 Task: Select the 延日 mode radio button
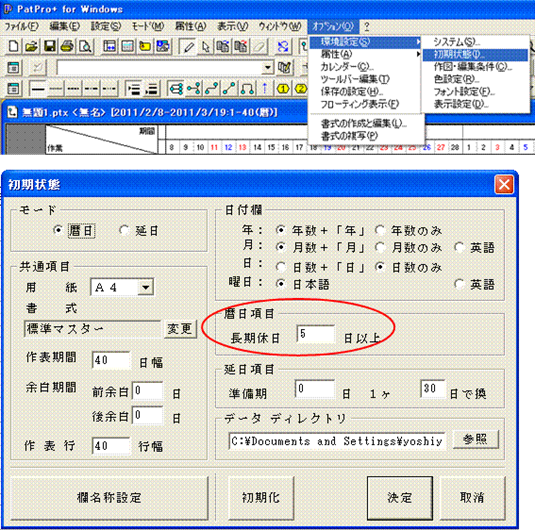[x=124, y=230]
